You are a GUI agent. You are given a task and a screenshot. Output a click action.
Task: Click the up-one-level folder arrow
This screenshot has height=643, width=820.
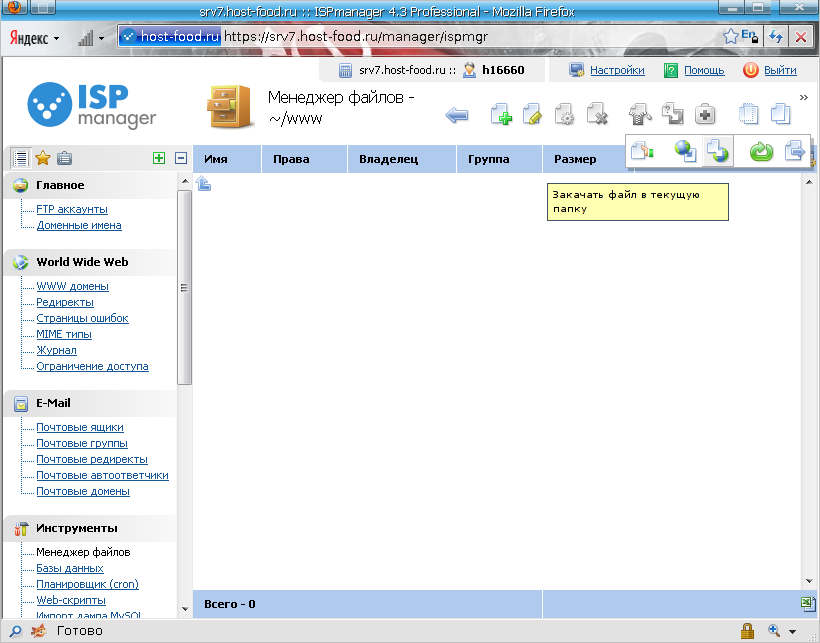pos(203,183)
